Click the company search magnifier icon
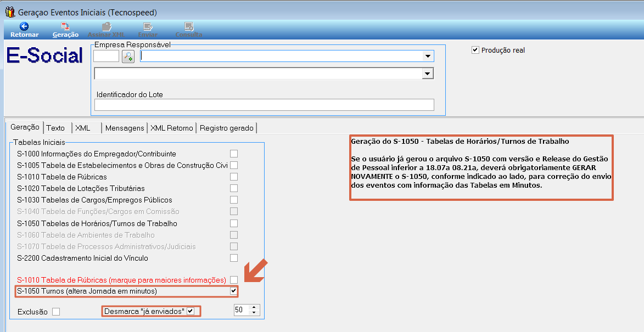Image resolution: width=644 pixels, height=332 pixels. [128, 56]
